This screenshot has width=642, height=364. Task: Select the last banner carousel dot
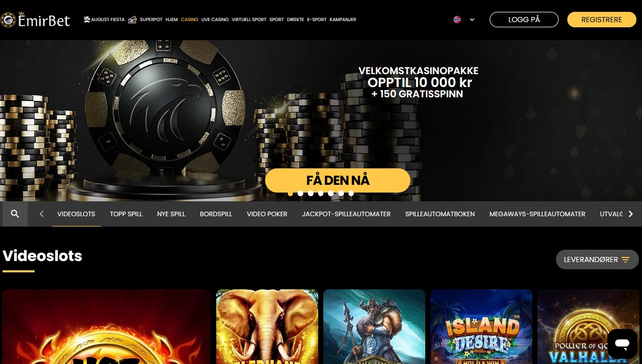(x=351, y=194)
